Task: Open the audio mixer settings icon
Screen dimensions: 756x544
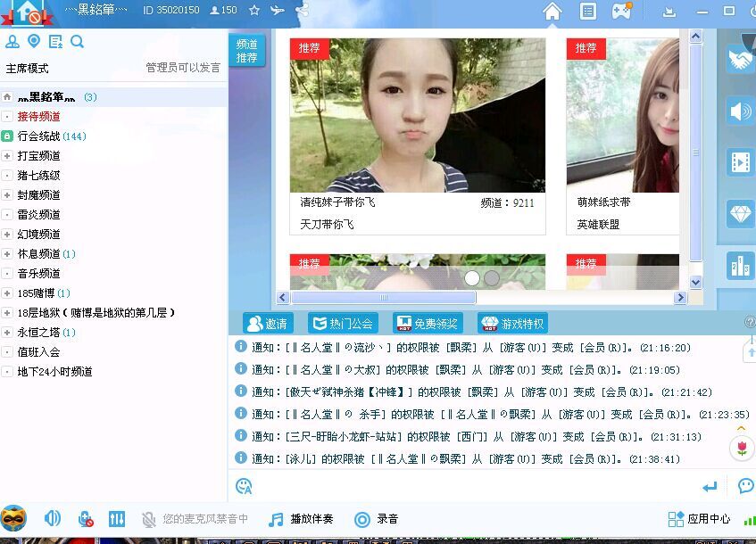Action: (x=117, y=519)
